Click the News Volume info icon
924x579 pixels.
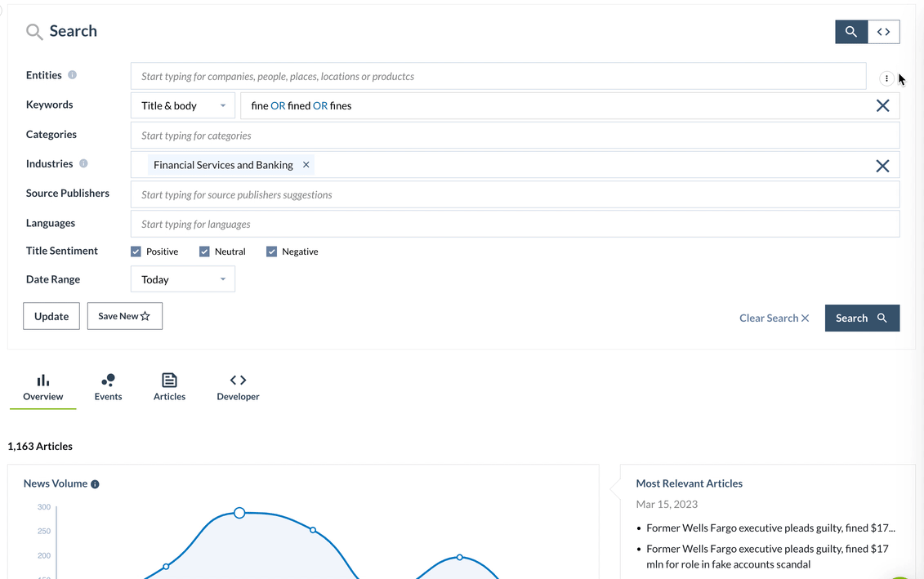pyautogui.click(x=95, y=484)
